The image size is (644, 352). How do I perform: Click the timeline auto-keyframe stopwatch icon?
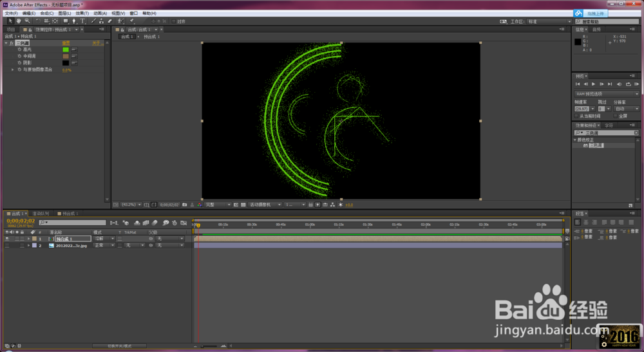click(175, 223)
